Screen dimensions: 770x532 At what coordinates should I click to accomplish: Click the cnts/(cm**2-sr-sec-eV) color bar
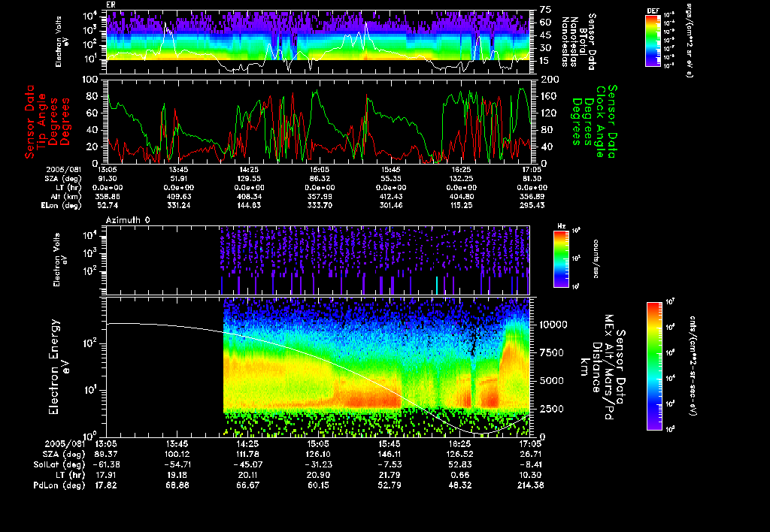(x=654, y=366)
